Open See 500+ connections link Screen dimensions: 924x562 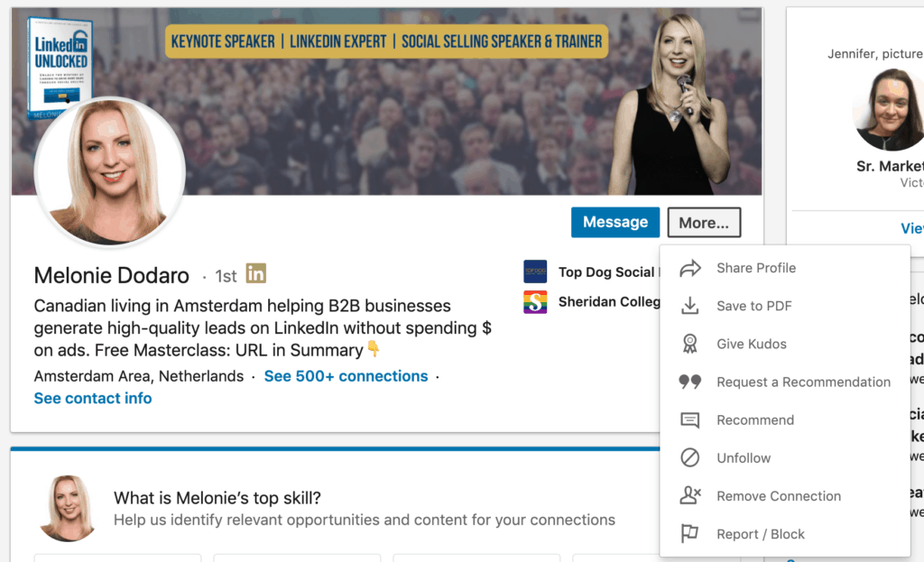(x=346, y=376)
